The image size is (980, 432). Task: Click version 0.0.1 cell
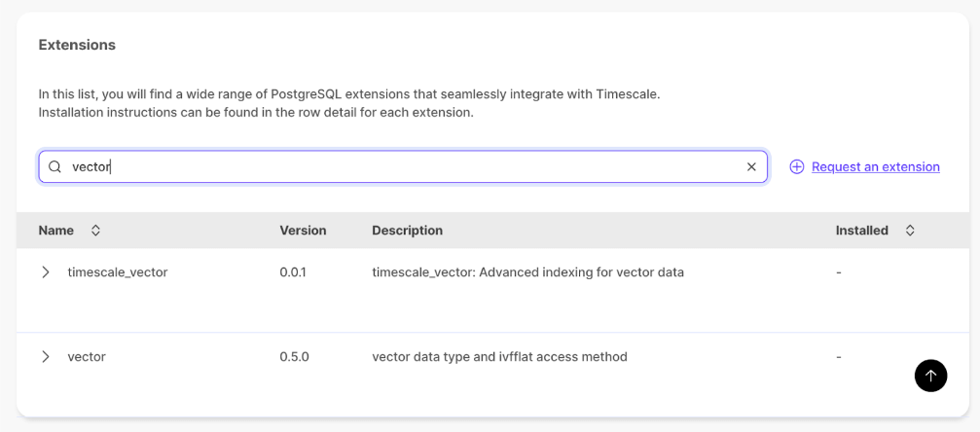coord(293,272)
